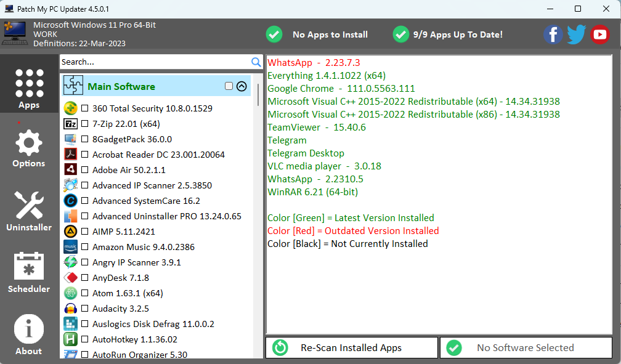Select the Audacity 3.2.5 checkbox
Screen dimensions: 621x364
(85, 309)
